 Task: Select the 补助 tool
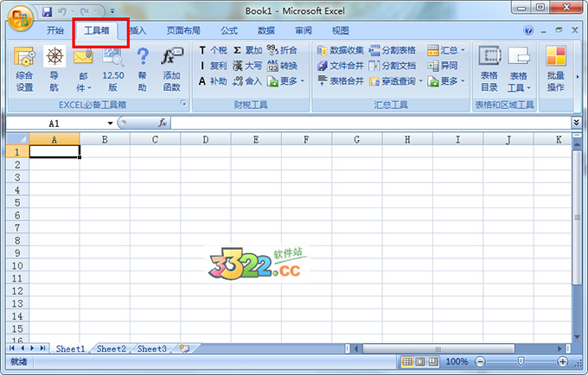(213, 81)
